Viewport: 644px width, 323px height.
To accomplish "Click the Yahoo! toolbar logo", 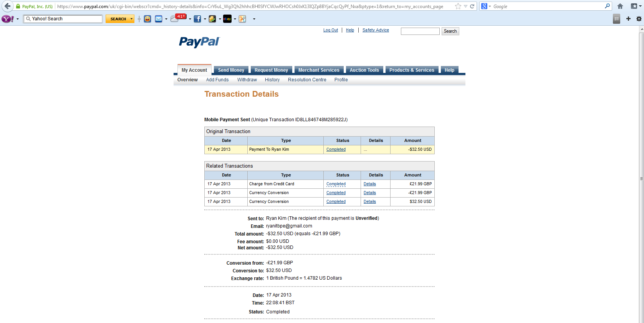I will click(8, 19).
